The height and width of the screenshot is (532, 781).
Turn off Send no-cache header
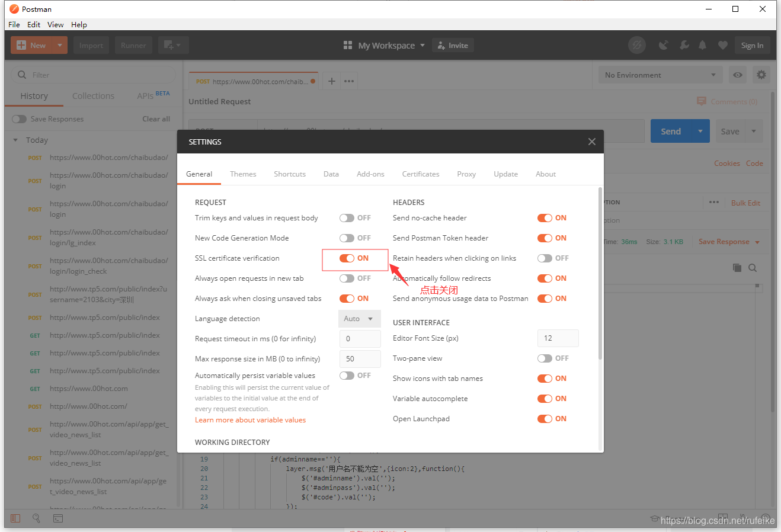(x=545, y=218)
